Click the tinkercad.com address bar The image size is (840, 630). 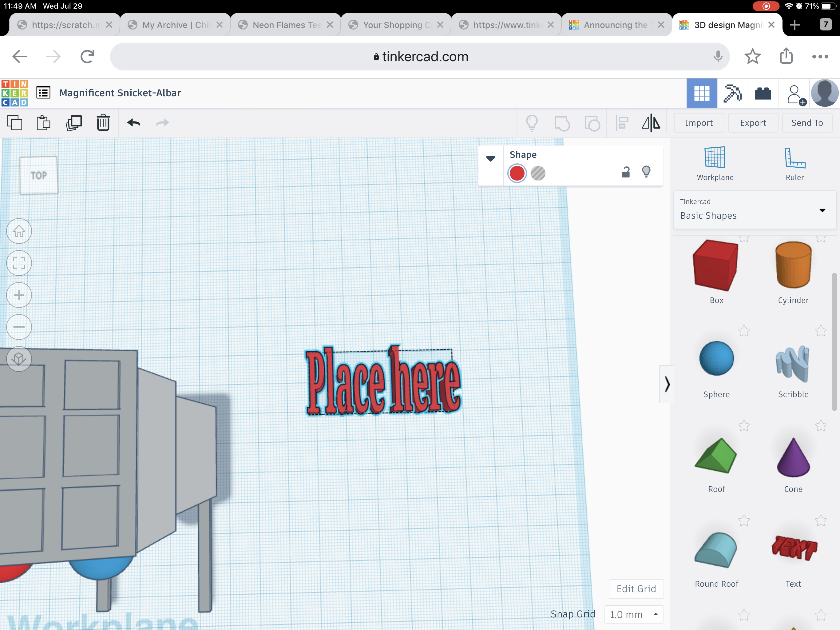point(420,57)
